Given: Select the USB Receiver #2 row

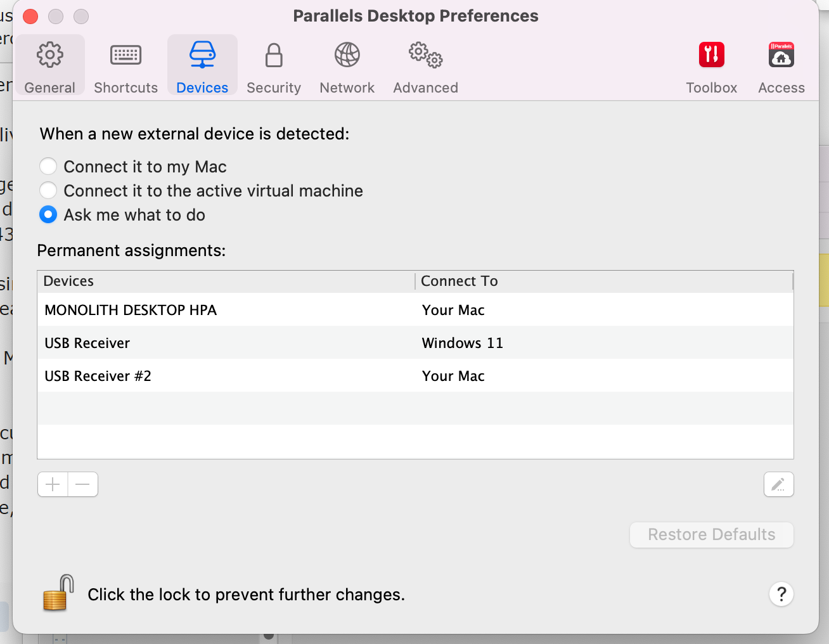Looking at the screenshot, I should pos(98,376).
